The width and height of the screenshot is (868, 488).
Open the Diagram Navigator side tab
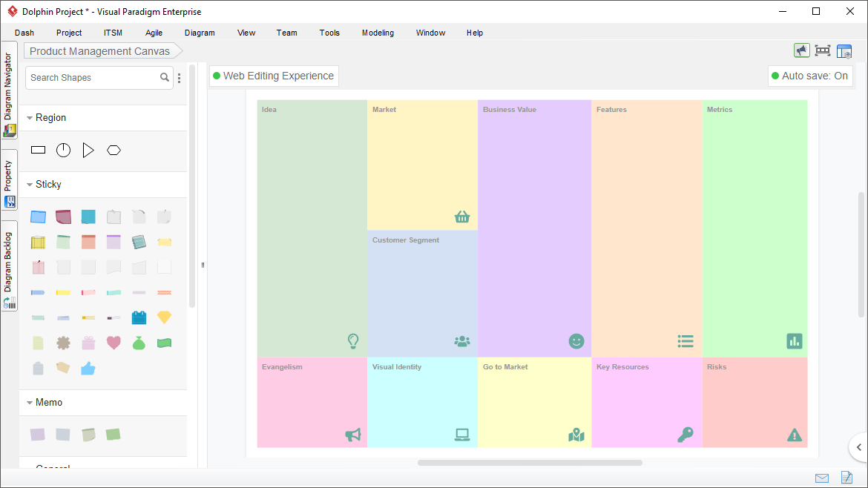click(x=9, y=90)
